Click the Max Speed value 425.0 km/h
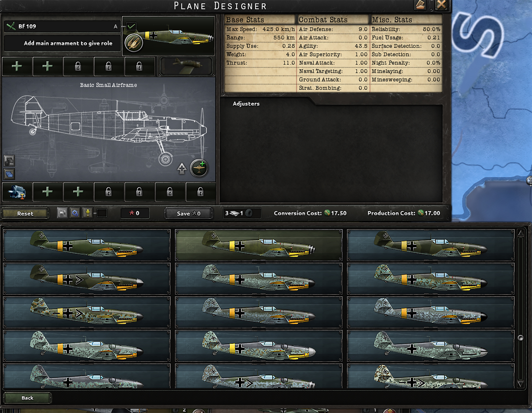The image size is (532, 413). pyautogui.click(x=279, y=29)
